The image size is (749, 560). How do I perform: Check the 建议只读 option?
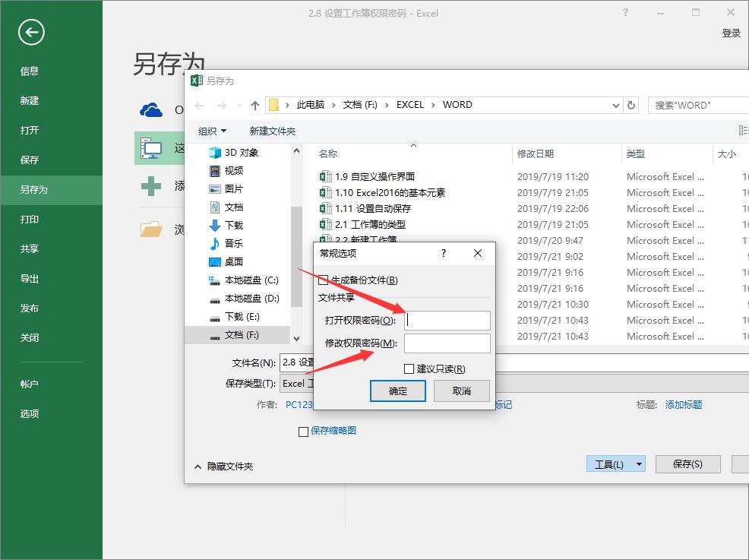tap(409, 369)
